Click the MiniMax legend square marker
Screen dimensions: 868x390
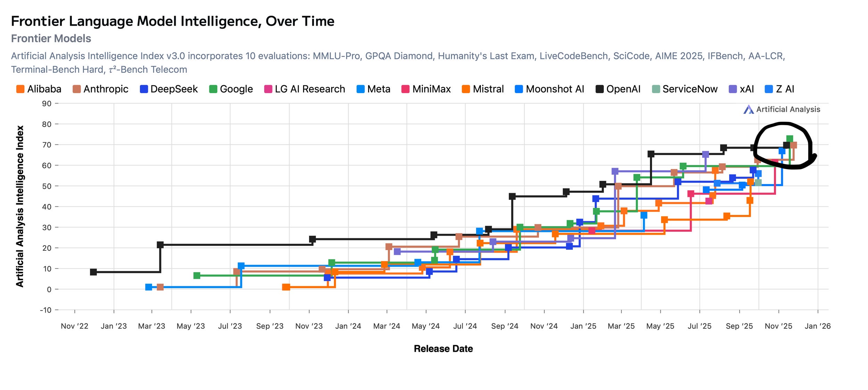[405, 89]
